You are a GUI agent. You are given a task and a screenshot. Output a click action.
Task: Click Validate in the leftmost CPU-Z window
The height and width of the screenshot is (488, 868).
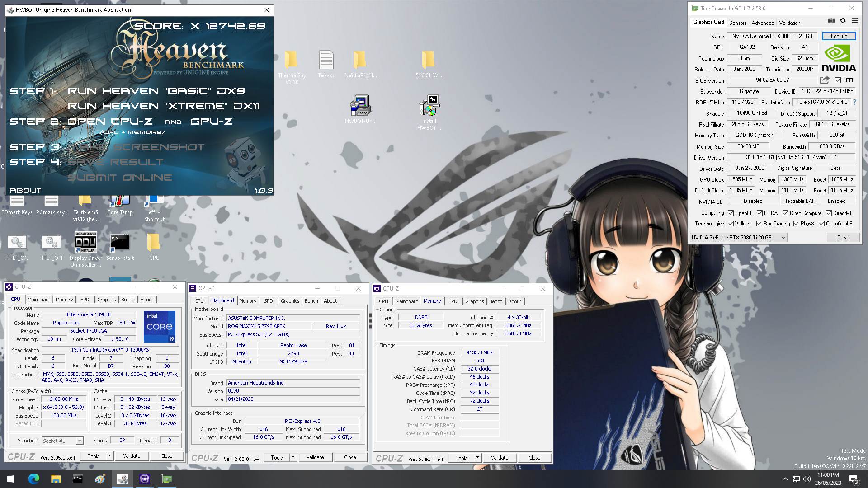[x=132, y=456]
